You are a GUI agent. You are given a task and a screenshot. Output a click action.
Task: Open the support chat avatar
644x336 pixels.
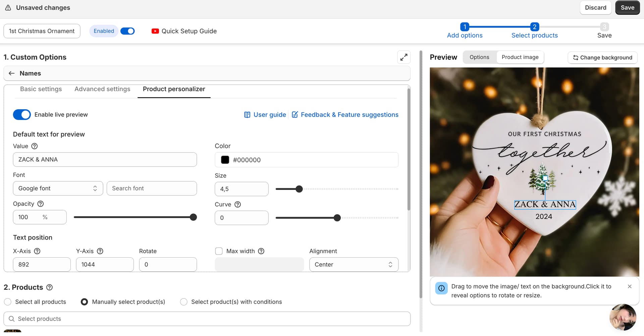623,317
